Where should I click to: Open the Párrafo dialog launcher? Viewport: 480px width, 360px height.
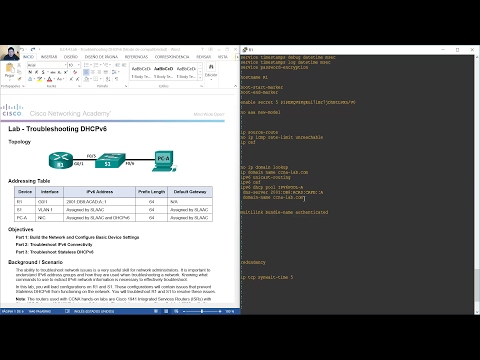pos(126,86)
